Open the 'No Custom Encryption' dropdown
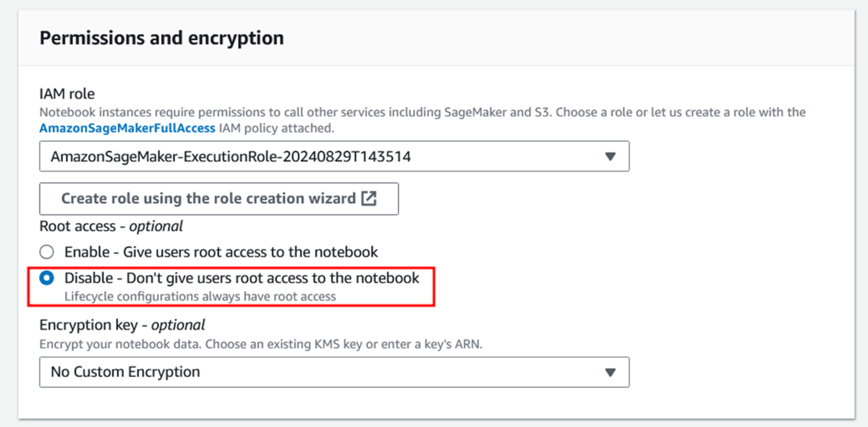 coord(126,372)
